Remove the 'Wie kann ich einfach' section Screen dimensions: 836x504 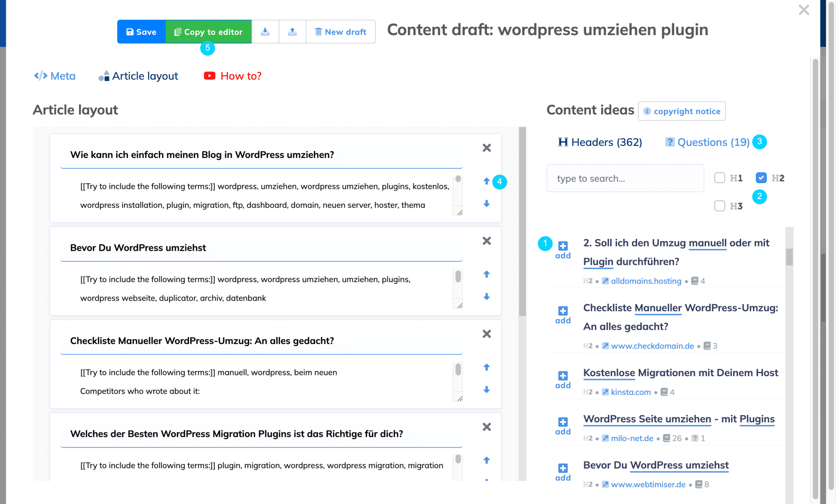coord(487,148)
